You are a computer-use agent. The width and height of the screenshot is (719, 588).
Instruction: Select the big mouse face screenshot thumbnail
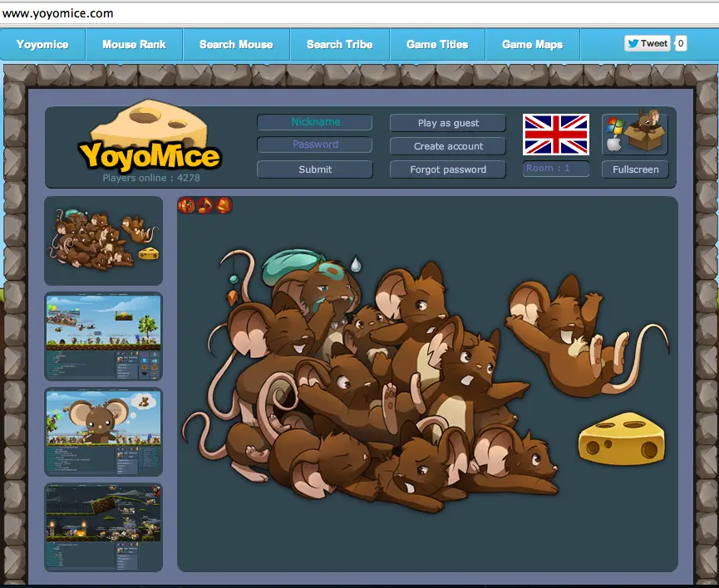pyautogui.click(x=104, y=432)
